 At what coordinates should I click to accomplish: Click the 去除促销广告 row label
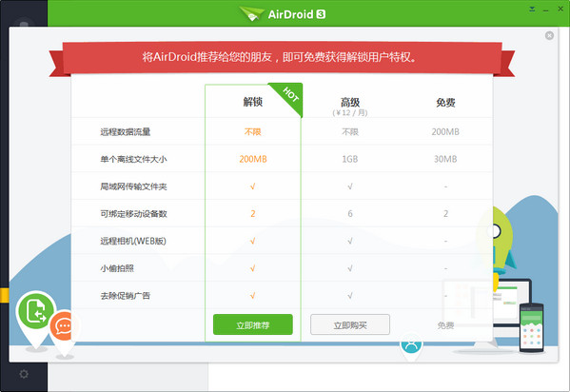(126, 295)
